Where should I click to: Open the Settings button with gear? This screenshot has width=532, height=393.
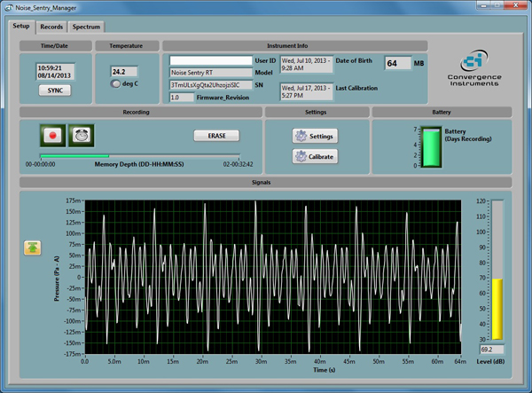(x=315, y=136)
